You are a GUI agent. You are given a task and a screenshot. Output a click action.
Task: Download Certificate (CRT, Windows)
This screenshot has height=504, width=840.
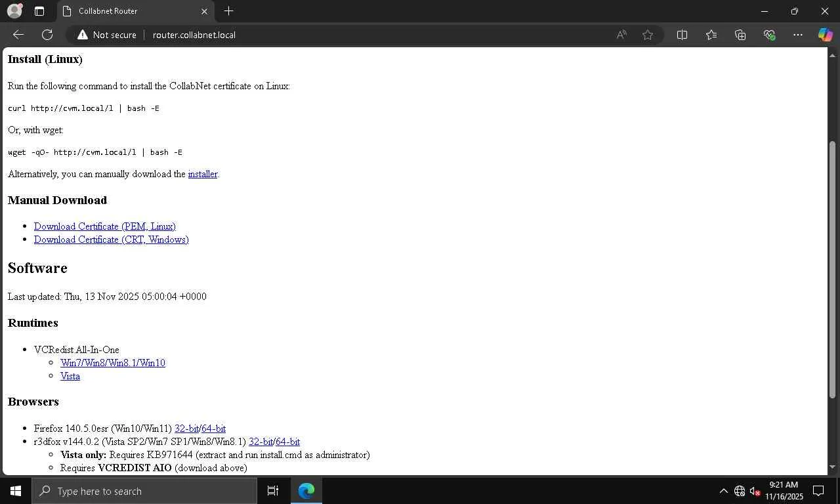(x=112, y=240)
